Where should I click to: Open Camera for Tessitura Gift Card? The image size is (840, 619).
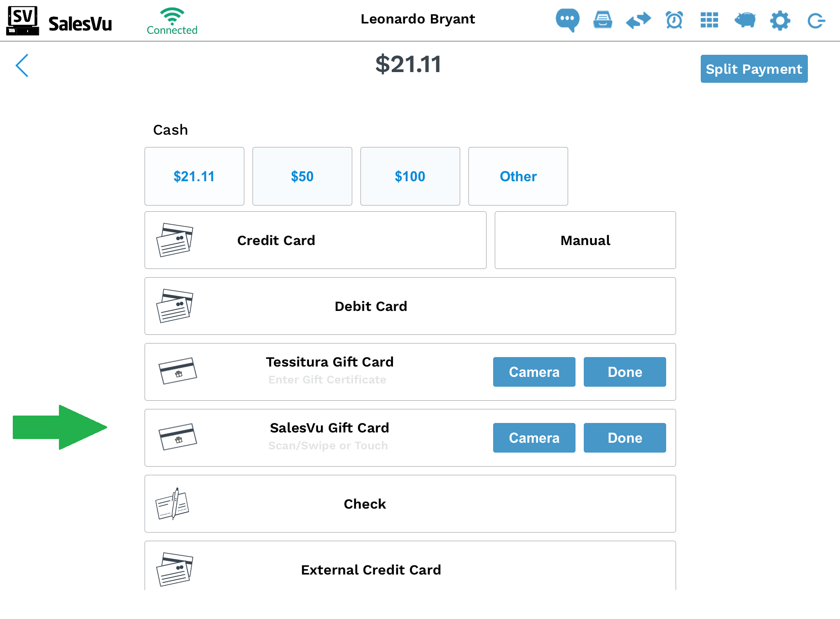(x=534, y=372)
